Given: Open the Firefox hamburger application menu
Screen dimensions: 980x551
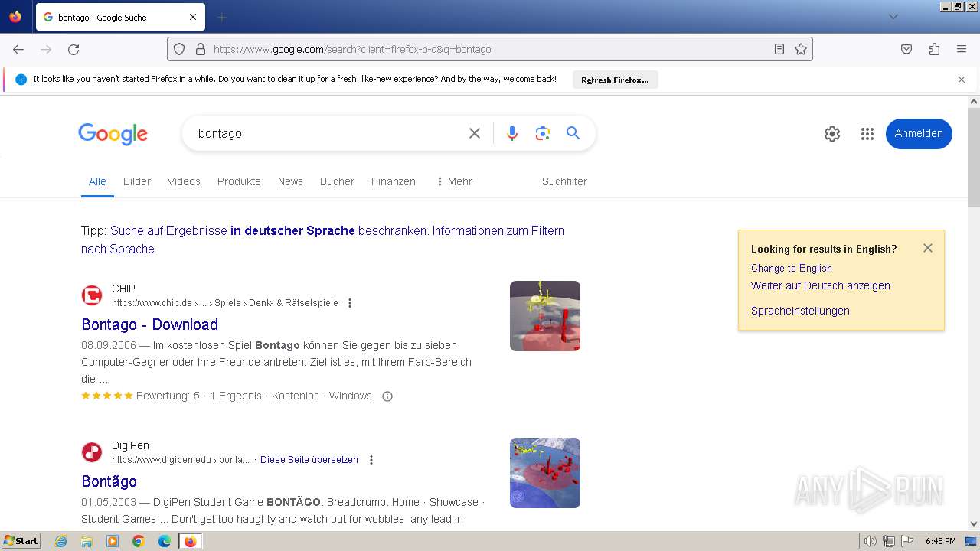Looking at the screenshot, I should coord(962,49).
